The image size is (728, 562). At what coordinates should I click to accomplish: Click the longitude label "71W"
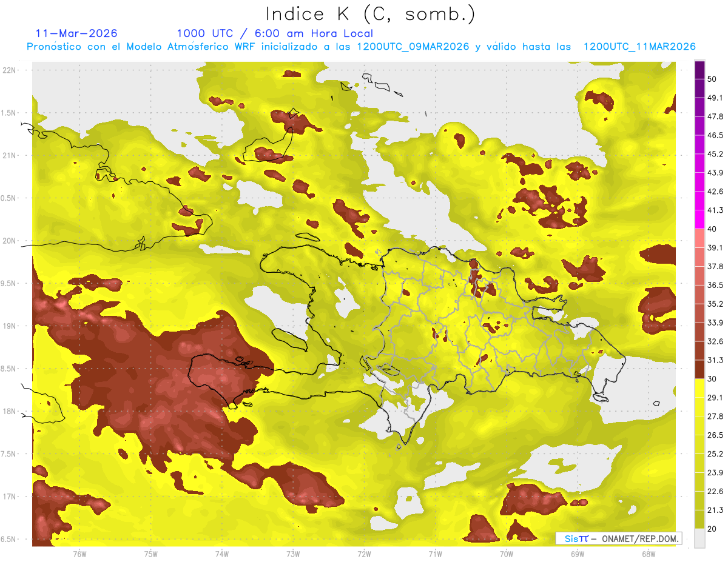[435, 554]
